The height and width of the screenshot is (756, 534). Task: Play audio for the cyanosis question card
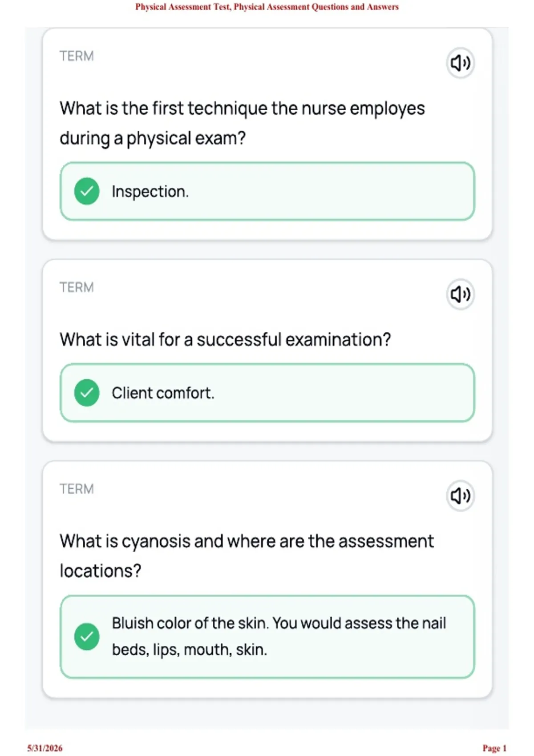coord(461,495)
